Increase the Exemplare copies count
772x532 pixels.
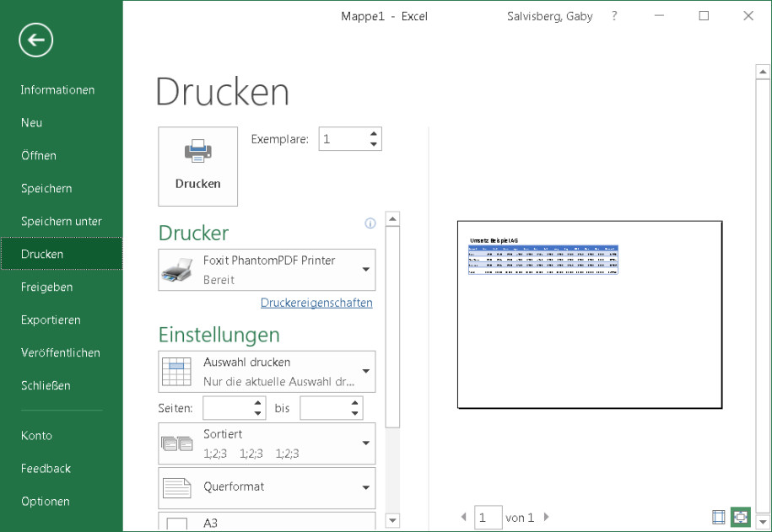pyautogui.click(x=374, y=134)
